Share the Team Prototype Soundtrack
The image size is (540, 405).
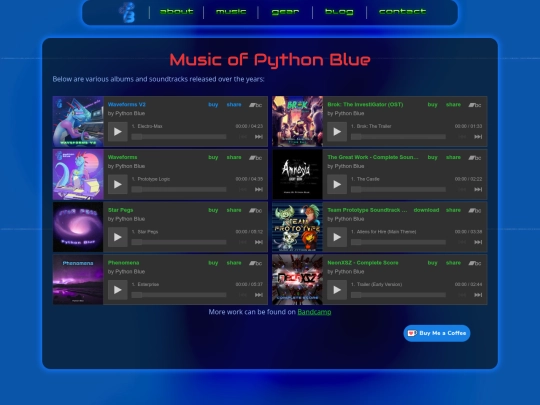(x=453, y=210)
